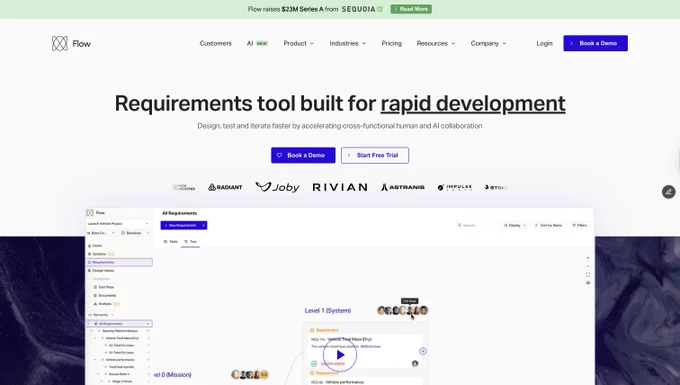Click the Sequoia logo in the banner
The width and height of the screenshot is (680, 385).
coord(362,9)
